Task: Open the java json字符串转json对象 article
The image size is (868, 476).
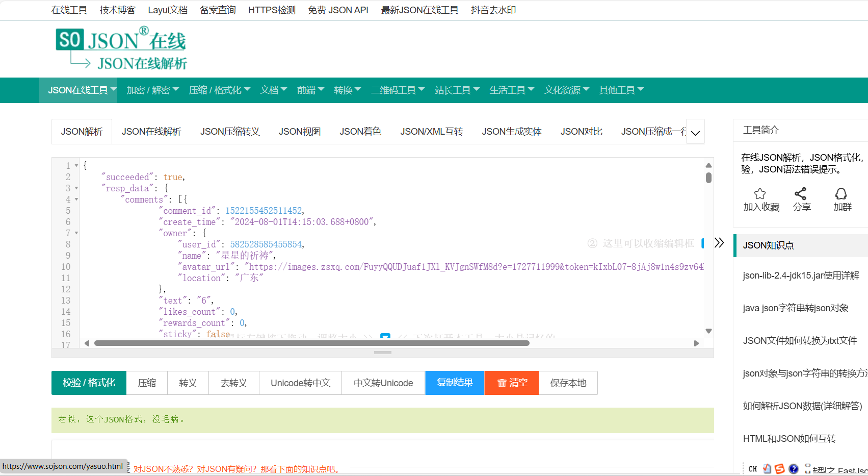Action: [x=796, y=308]
